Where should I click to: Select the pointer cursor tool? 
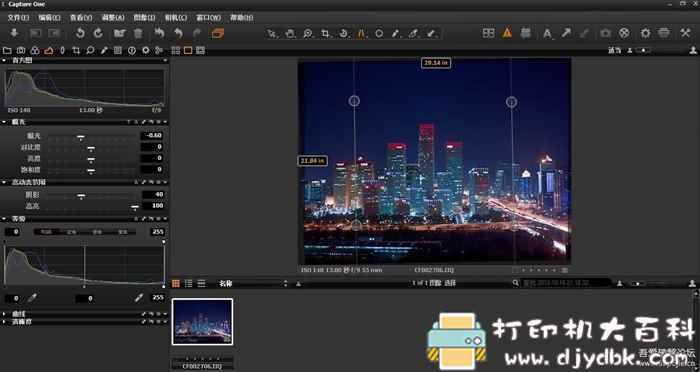pos(272,33)
